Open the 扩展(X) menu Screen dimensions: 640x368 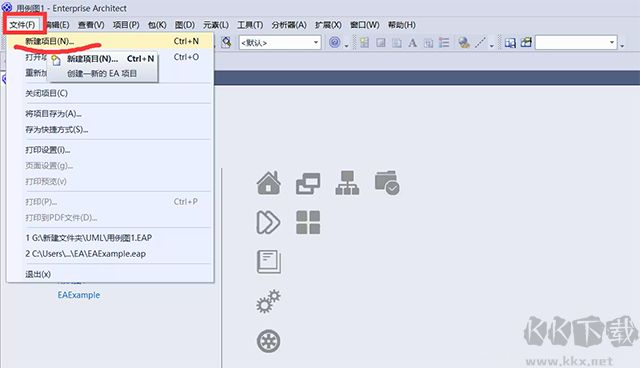[328, 25]
